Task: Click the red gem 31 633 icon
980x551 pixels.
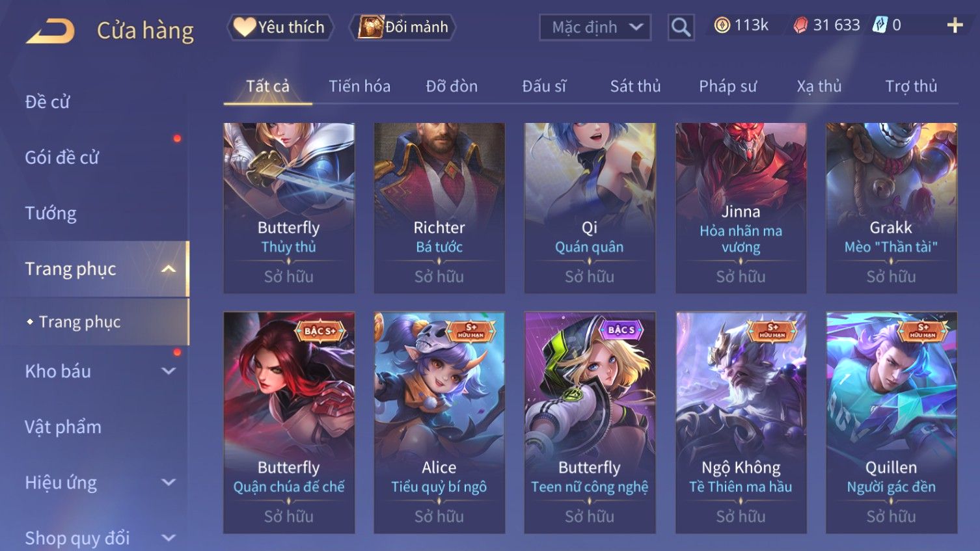Action: click(x=800, y=25)
